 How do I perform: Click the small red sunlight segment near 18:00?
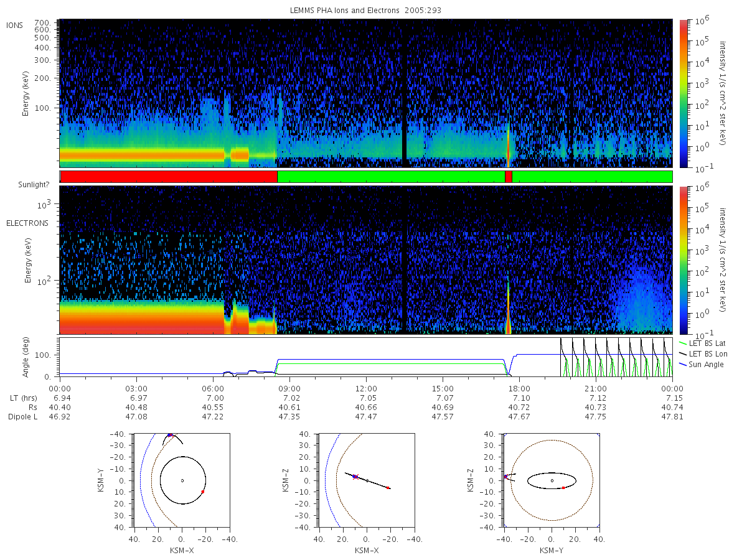coord(509,177)
